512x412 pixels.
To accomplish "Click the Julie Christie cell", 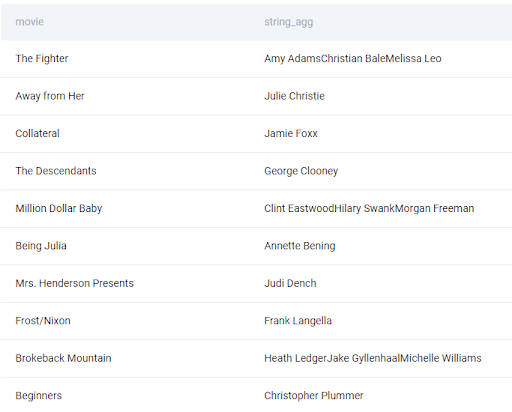I will tap(294, 96).
